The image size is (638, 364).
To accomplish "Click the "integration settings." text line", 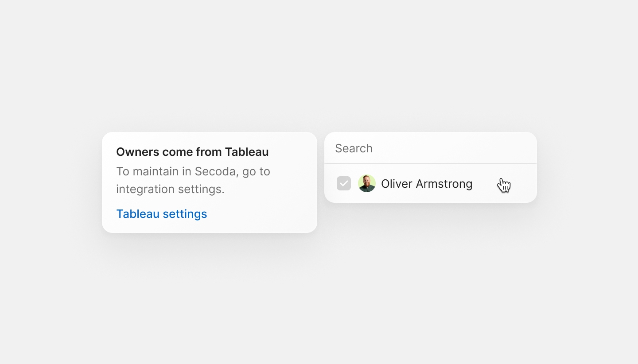I will click(x=170, y=189).
